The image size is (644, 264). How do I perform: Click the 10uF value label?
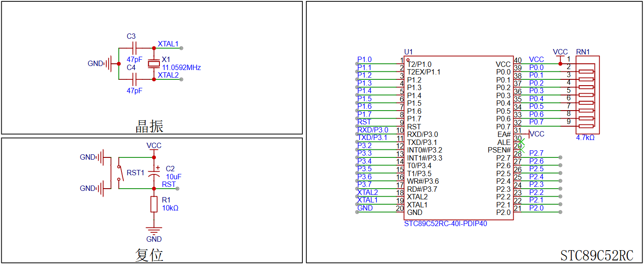tap(174, 177)
